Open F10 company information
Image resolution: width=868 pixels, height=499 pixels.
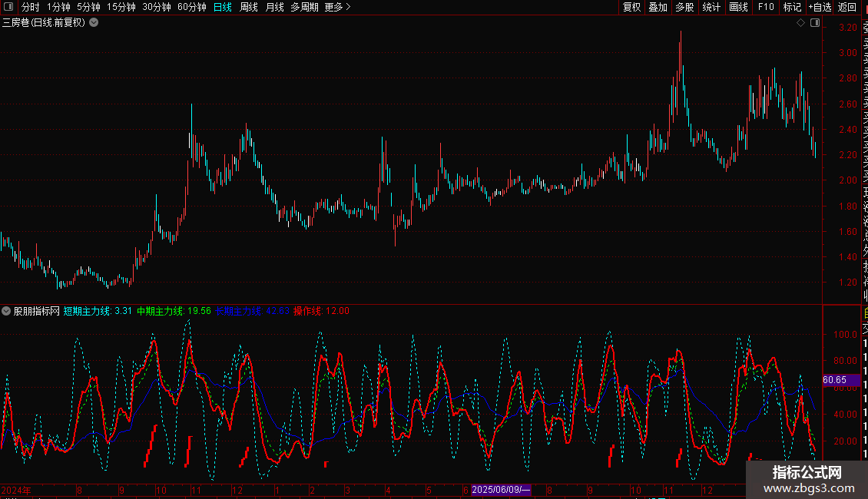(766, 7)
